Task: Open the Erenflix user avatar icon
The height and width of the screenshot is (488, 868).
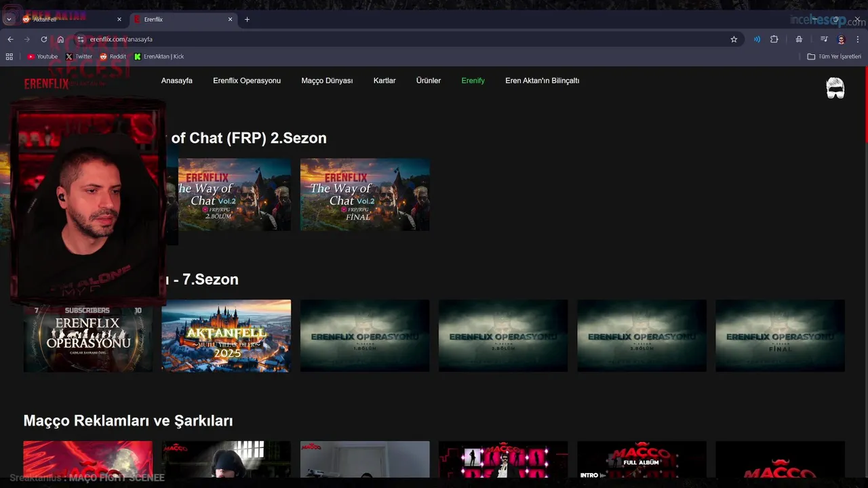Action: tap(835, 88)
